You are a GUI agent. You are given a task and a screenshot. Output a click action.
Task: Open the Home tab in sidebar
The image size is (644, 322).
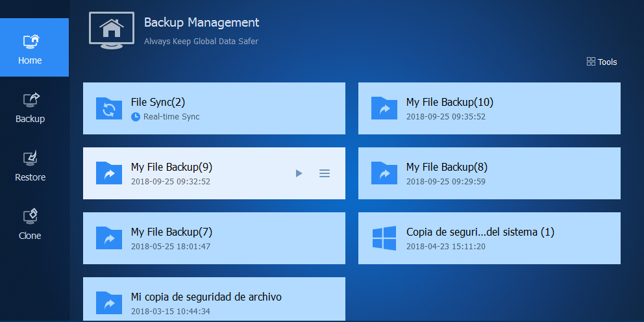point(31,48)
